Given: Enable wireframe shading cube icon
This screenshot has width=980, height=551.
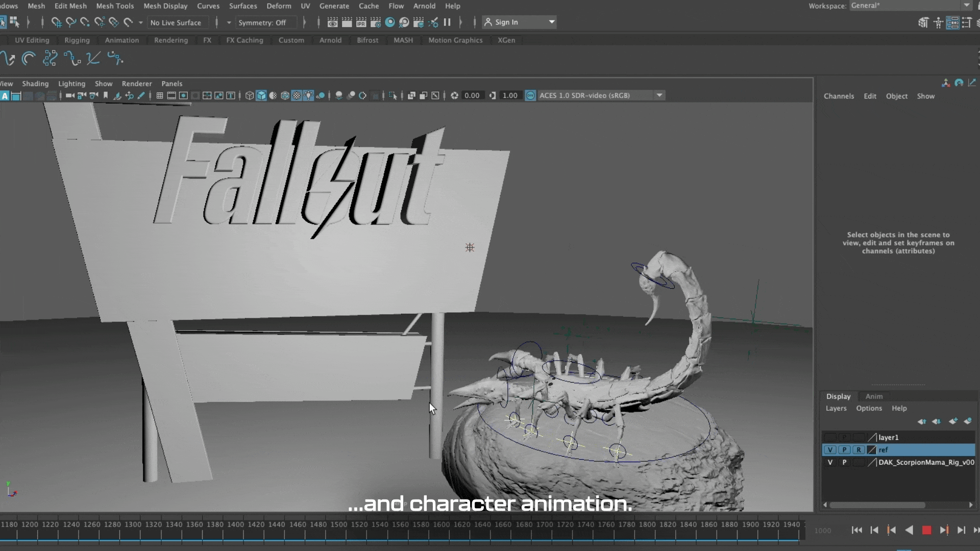Looking at the screenshot, I should [250, 95].
